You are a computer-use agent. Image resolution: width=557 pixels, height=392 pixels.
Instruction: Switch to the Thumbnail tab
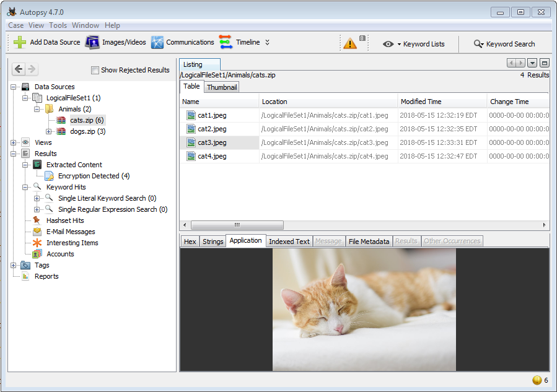222,87
